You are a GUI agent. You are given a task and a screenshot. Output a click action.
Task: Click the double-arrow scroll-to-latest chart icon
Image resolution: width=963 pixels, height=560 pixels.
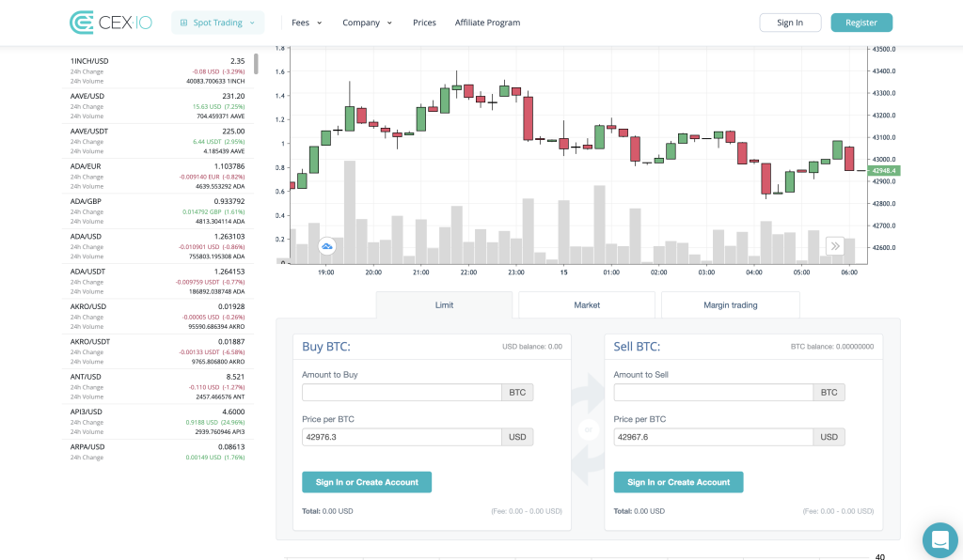point(835,246)
